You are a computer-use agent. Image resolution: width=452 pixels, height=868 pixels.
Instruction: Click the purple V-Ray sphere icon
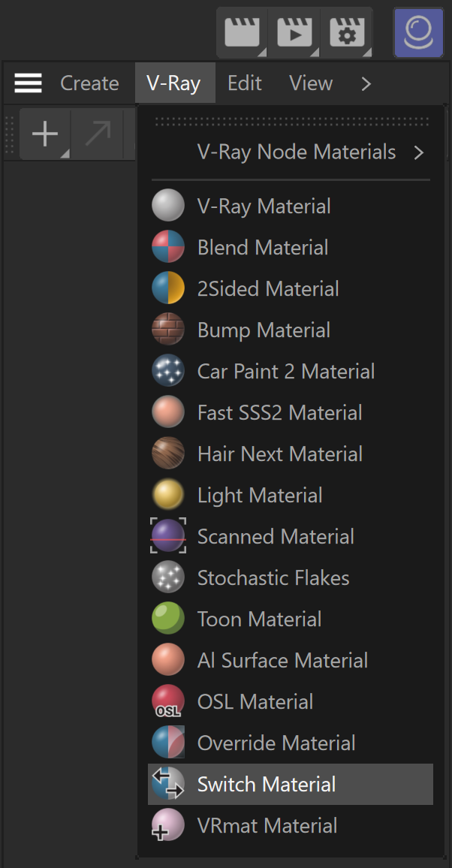click(419, 32)
